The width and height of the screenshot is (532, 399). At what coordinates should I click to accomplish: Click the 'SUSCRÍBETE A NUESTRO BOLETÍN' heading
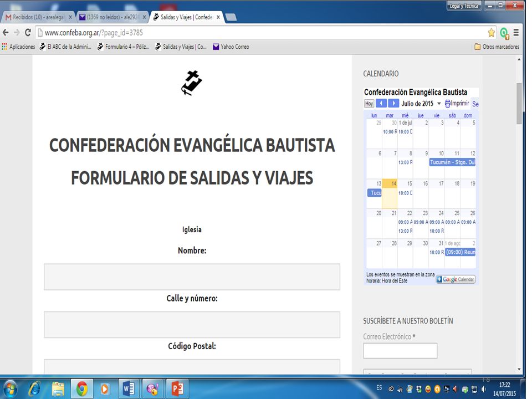(x=408, y=321)
